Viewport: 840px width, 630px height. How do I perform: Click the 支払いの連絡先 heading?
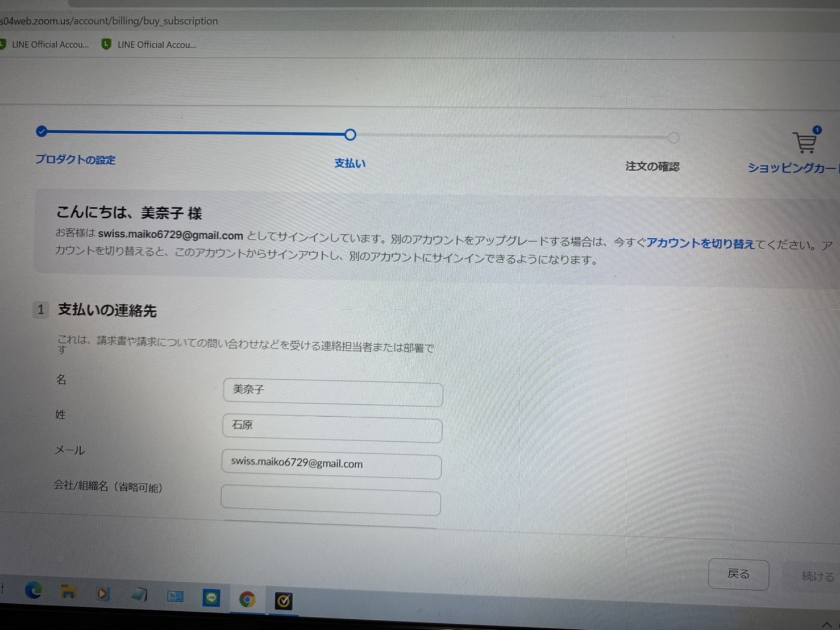tap(107, 310)
